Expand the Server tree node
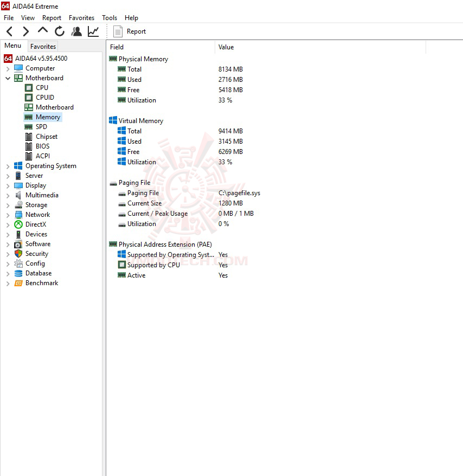The height and width of the screenshot is (476, 463). click(8, 176)
